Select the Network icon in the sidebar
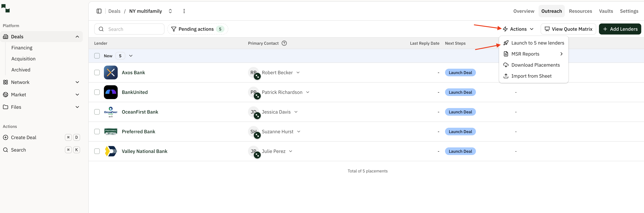Screen dimensions: 644x213 coord(6,82)
